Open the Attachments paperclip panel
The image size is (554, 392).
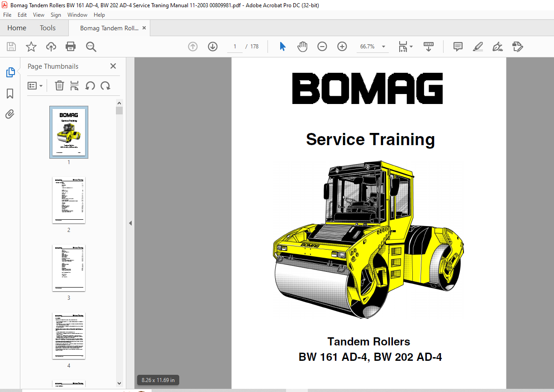10,114
